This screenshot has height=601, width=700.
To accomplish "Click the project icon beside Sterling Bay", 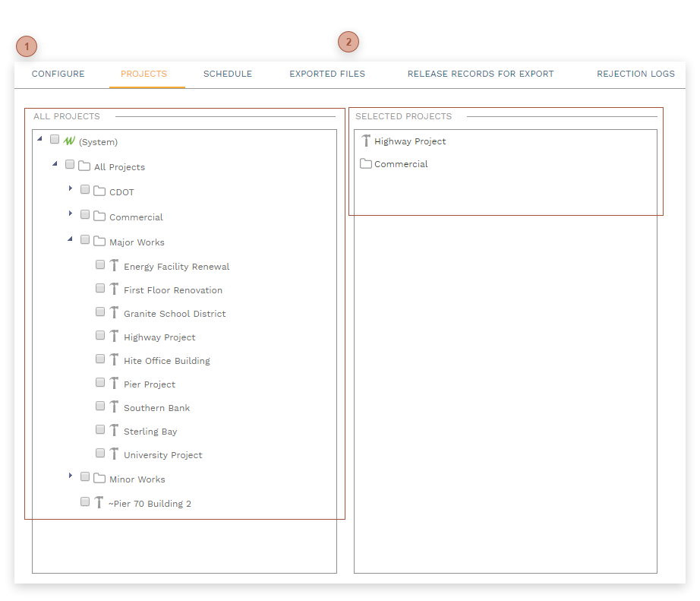I will (114, 431).
